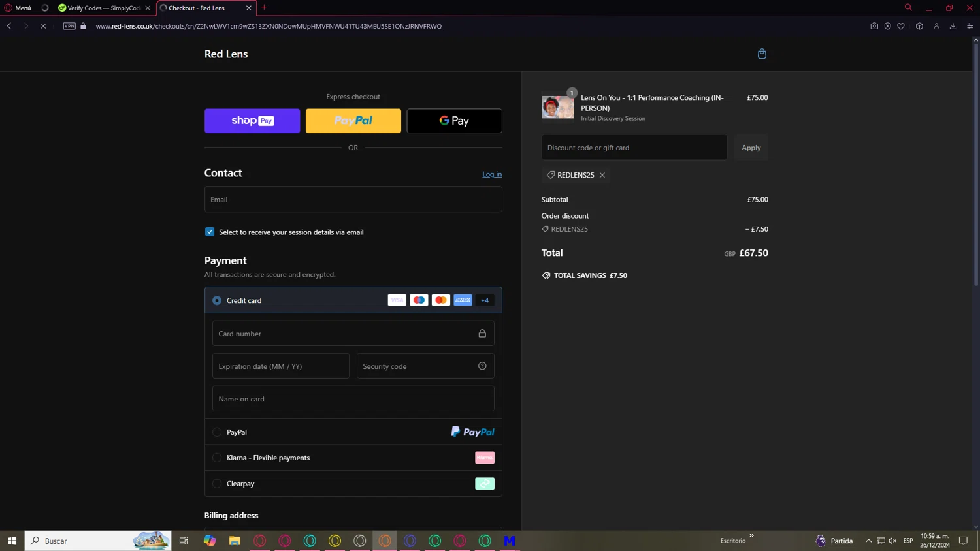Click the Discount code or gift card field

click(x=634, y=148)
